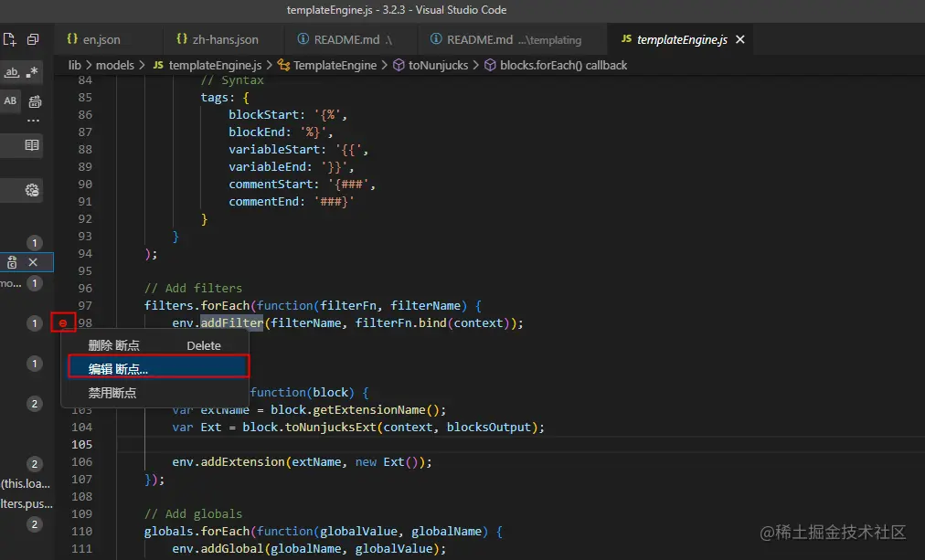Viewport: 925px width, 560px height.
Task: Choose 删除 断点 from context menu
Action: [154, 345]
